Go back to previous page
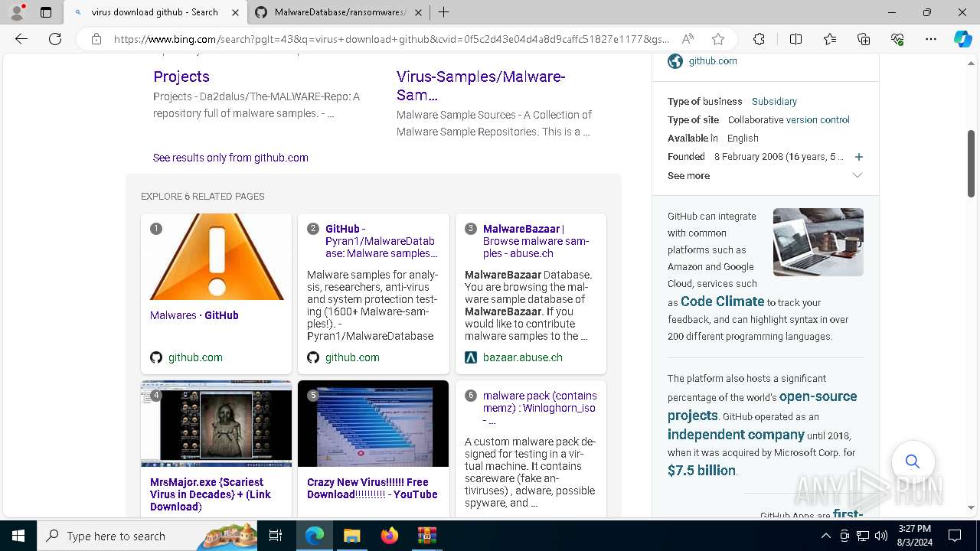Screen dimensions: 980x551 (21, 39)
